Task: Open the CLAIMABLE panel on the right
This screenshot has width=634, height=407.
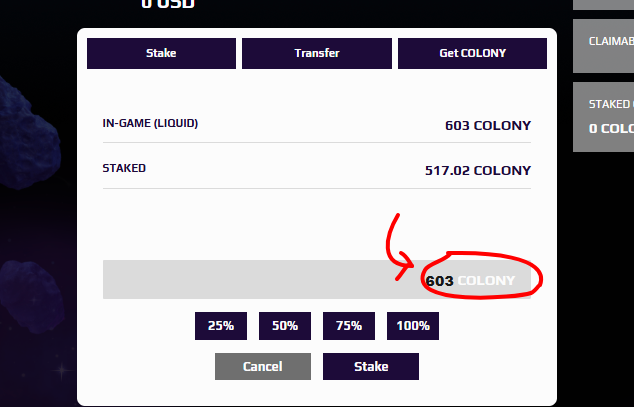Action: [604, 46]
